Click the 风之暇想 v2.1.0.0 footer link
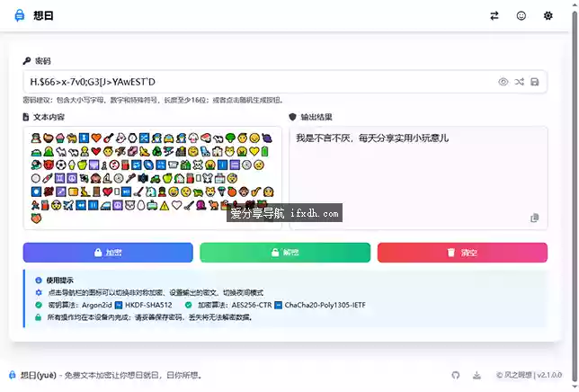This screenshot has height=392, width=579. coord(530,375)
